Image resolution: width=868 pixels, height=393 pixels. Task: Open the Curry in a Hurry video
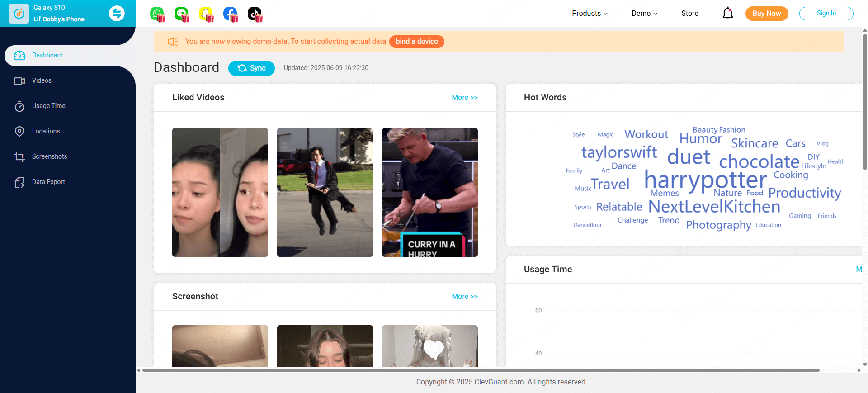coord(430,192)
